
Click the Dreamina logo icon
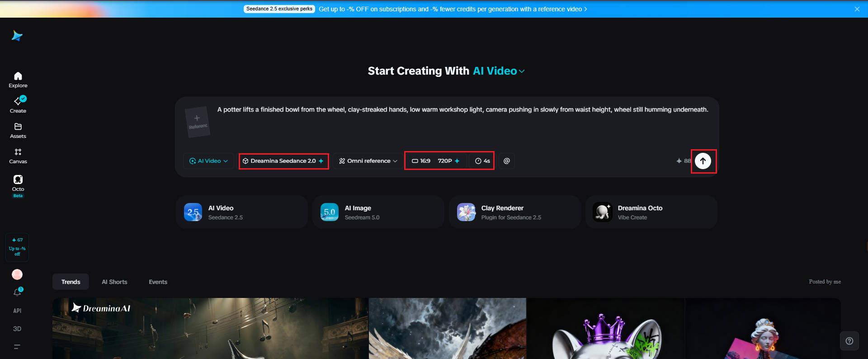pyautogui.click(x=17, y=36)
